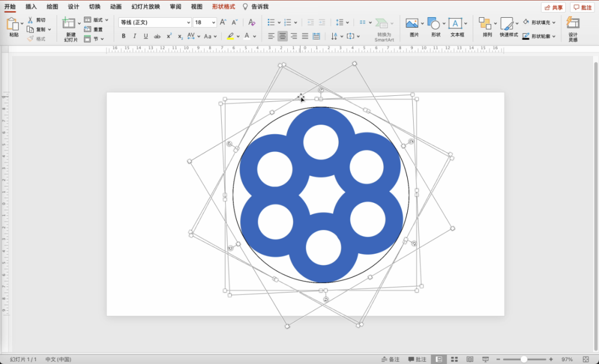Click the font color A swatch
This screenshot has width=599, height=364.
click(x=247, y=36)
